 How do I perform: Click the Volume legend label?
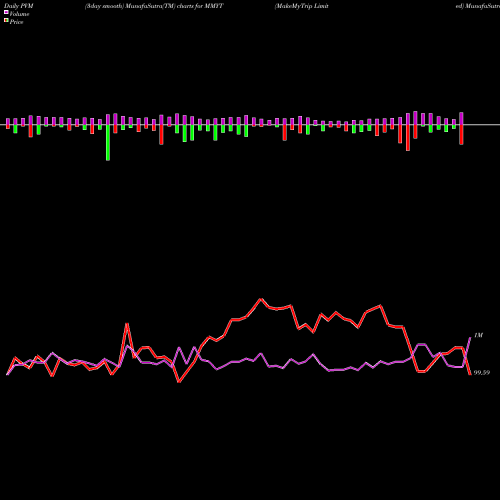(x=19, y=14)
